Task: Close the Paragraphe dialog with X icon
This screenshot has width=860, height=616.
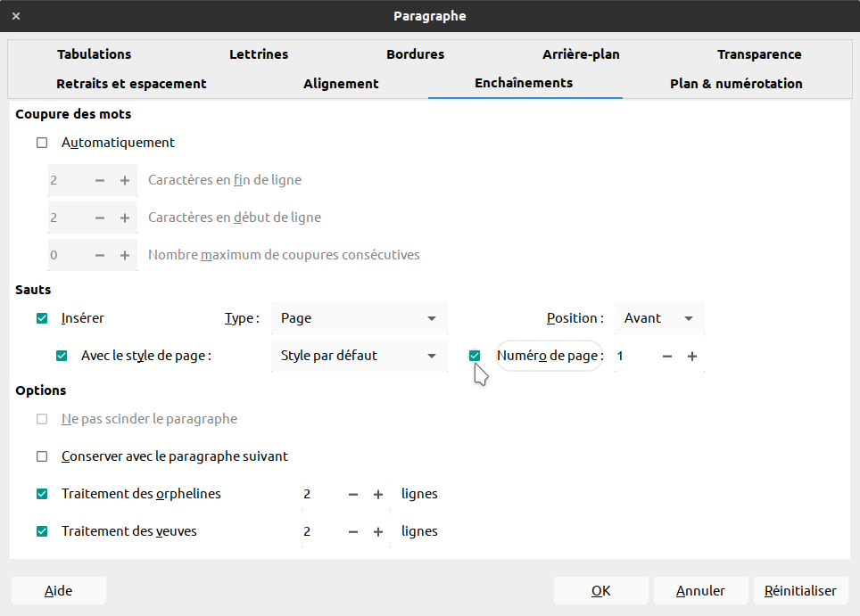Action: 16,16
